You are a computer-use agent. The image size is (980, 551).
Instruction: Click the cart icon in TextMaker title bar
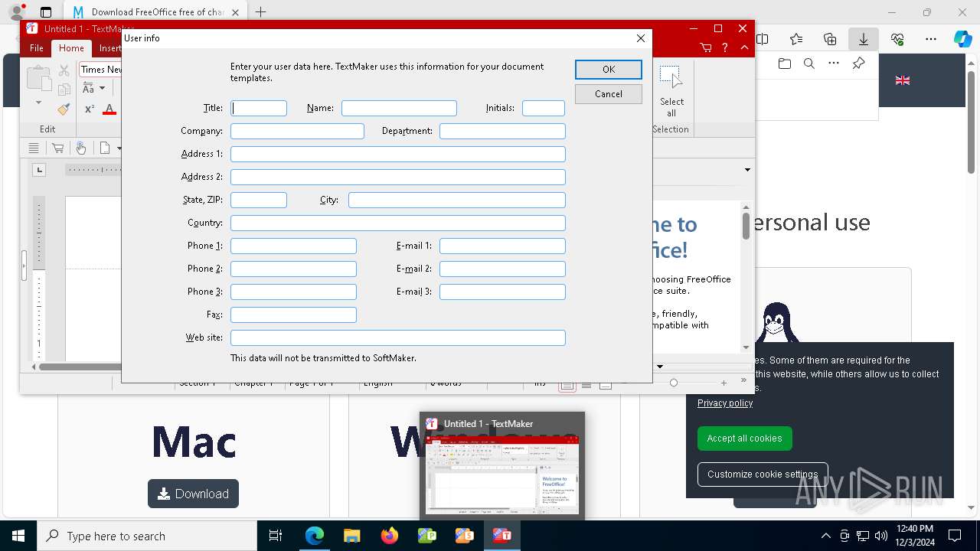pos(706,47)
